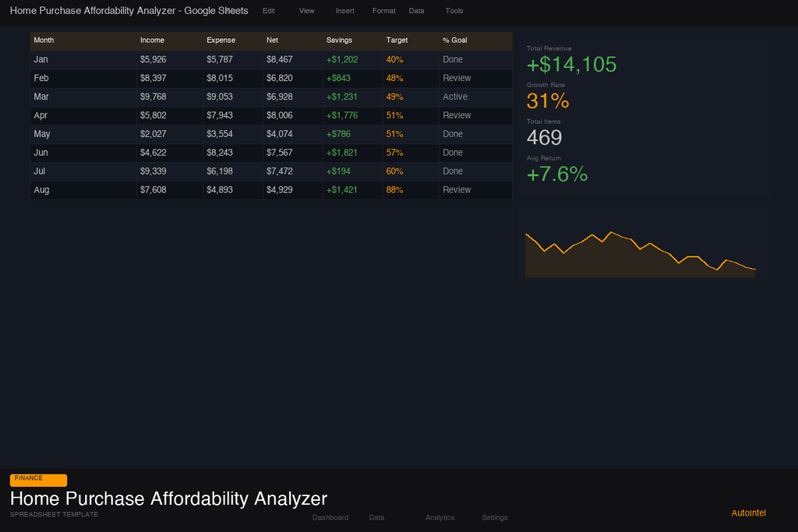Click the savings value +$194
Screen dimensions: 798x532
tap(338, 171)
